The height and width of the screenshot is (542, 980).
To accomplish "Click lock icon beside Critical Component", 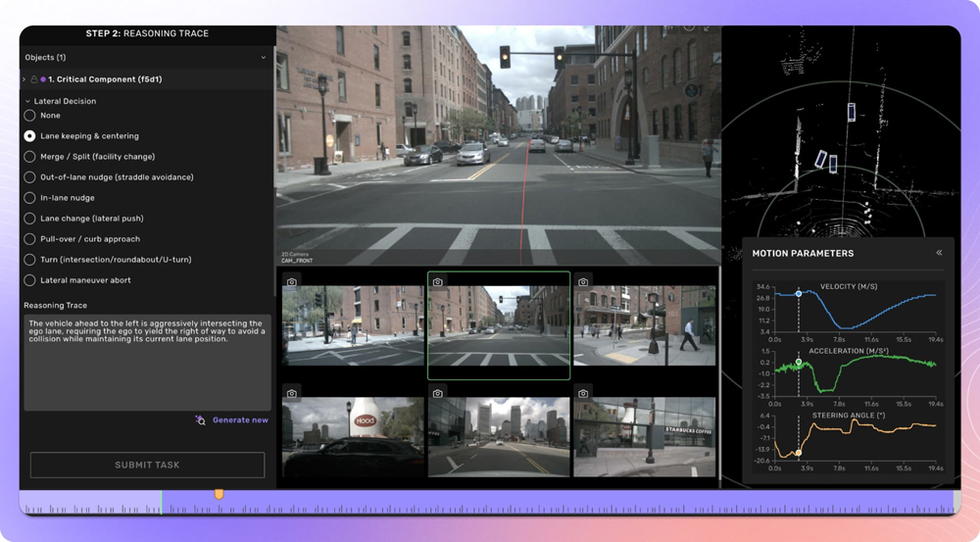I will point(34,79).
